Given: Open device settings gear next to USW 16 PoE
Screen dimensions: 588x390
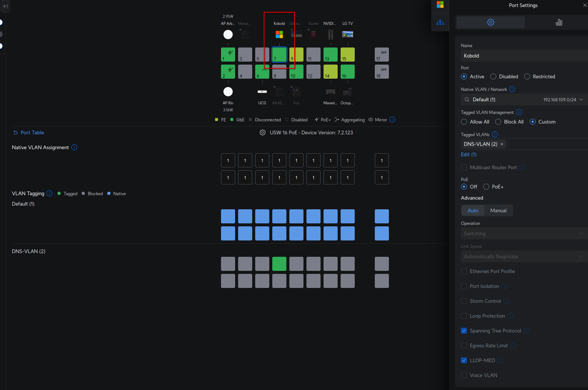Looking at the screenshot, I should pyautogui.click(x=263, y=132).
